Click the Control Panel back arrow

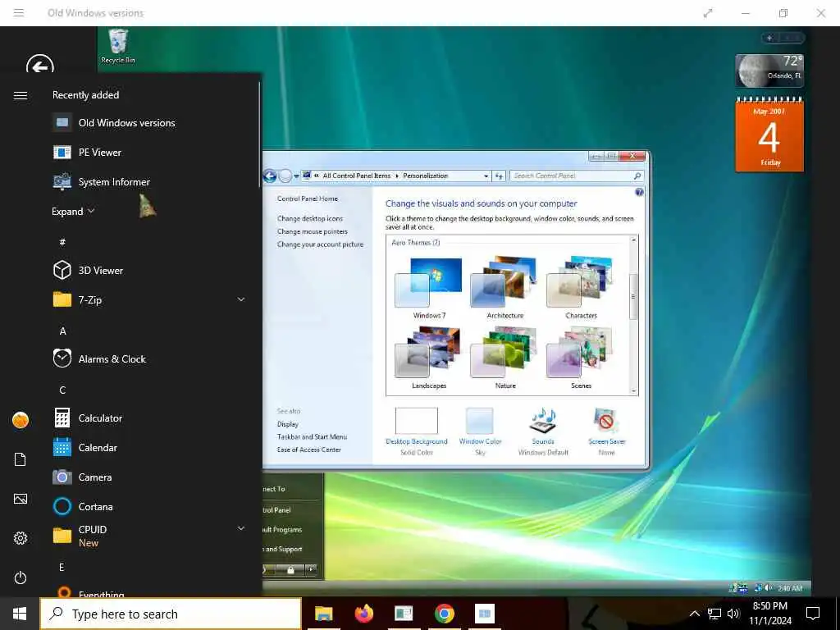point(270,176)
